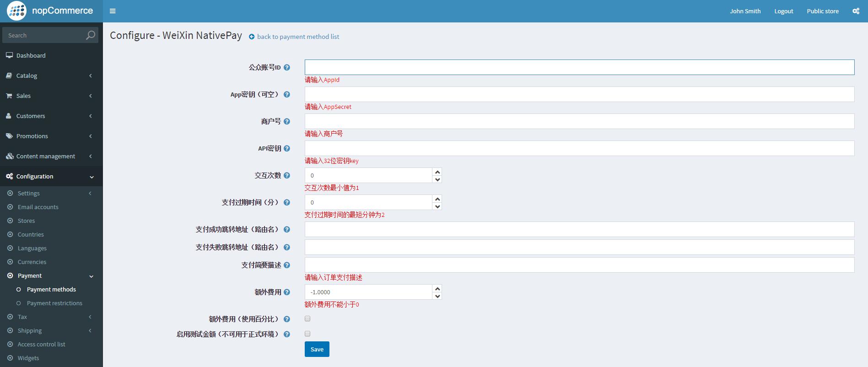Viewport: 868px width, 367px height.
Task: Show help tooltip for 公众账号ID
Action: point(287,67)
